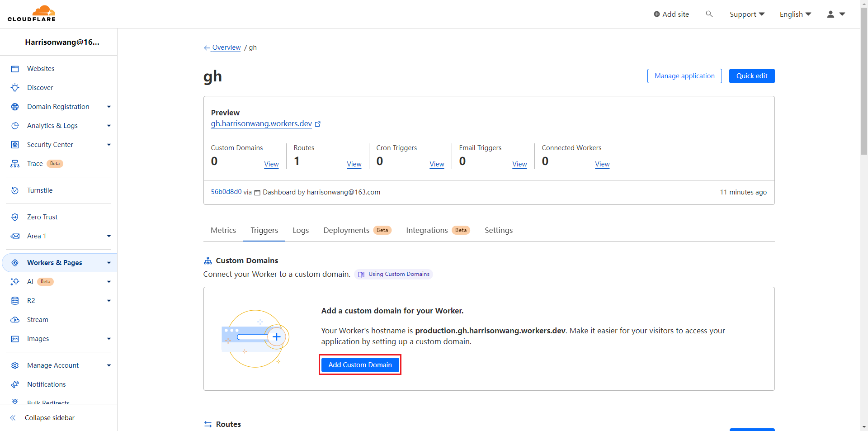Open external link icon beside workers.dev preview
Screen dimensions: 868x431
pos(318,124)
